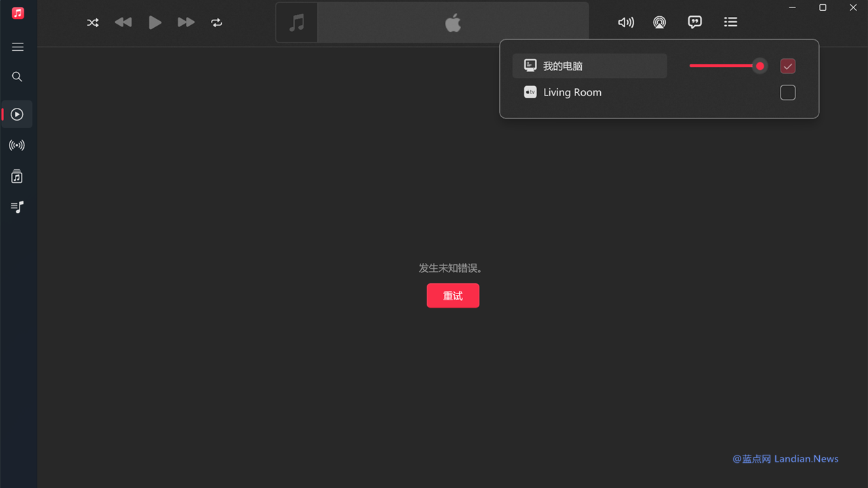
Task: Open search in the sidebar
Action: (x=18, y=77)
